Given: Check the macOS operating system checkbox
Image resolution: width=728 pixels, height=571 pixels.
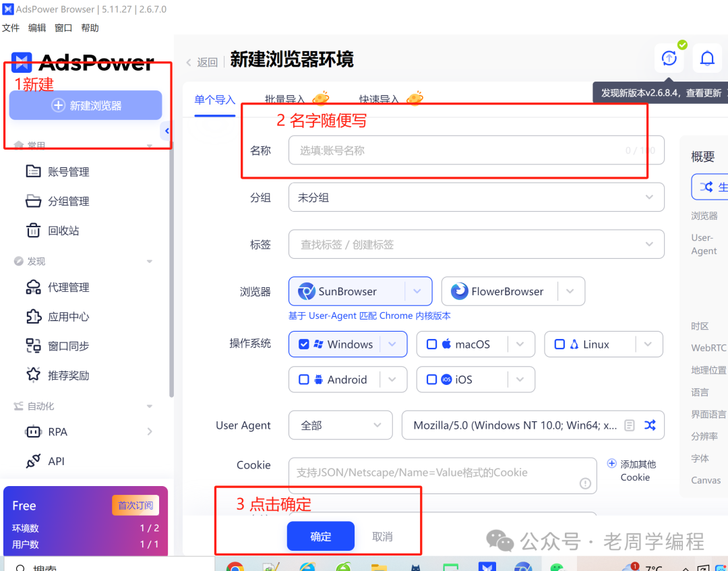Looking at the screenshot, I should pyautogui.click(x=431, y=344).
